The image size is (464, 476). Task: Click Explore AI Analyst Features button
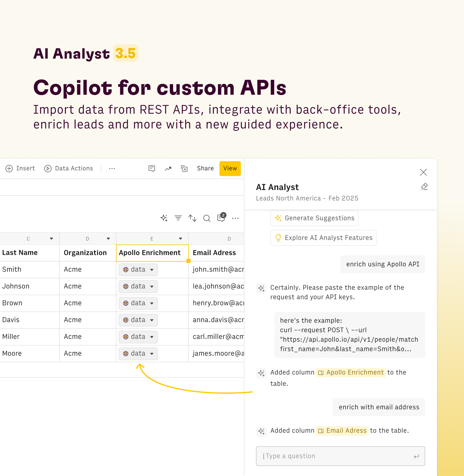(x=324, y=238)
